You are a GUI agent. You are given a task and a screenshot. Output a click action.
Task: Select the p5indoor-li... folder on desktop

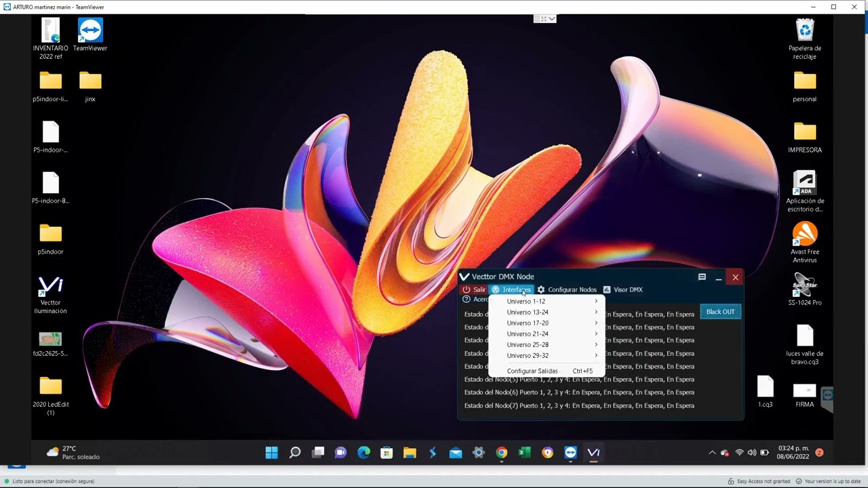point(51,86)
